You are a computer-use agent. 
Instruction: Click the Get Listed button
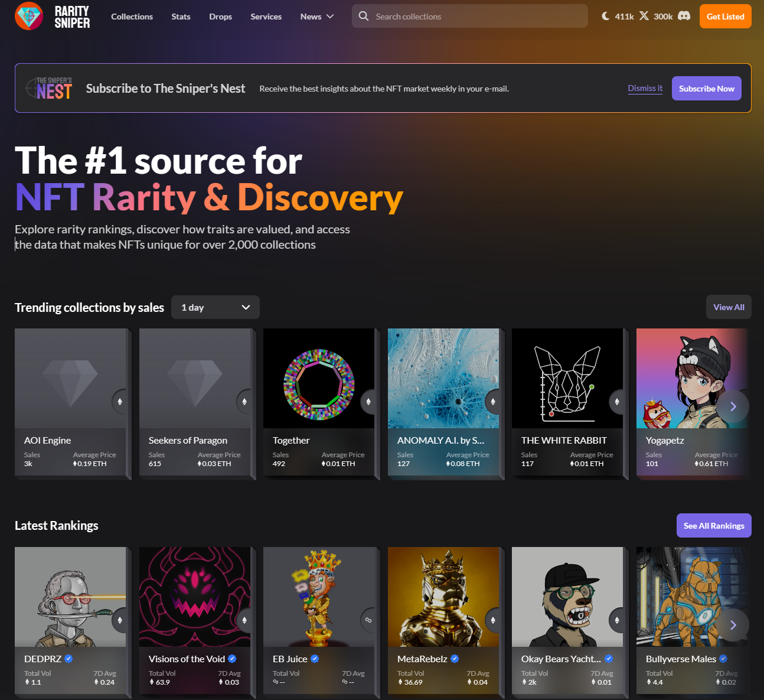[x=725, y=17]
